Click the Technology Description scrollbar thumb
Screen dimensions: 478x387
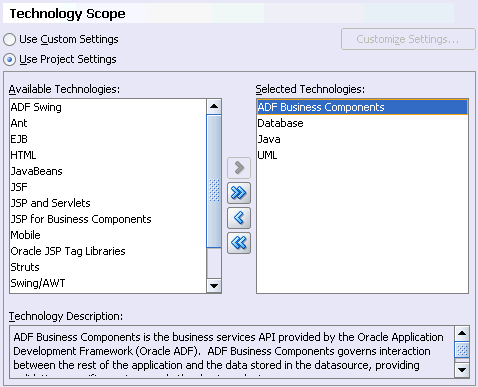point(462,350)
